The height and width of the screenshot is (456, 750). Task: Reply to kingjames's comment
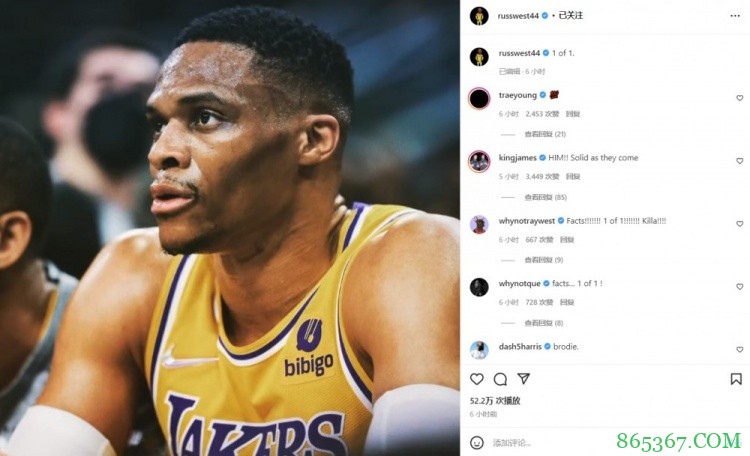[x=573, y=176]
